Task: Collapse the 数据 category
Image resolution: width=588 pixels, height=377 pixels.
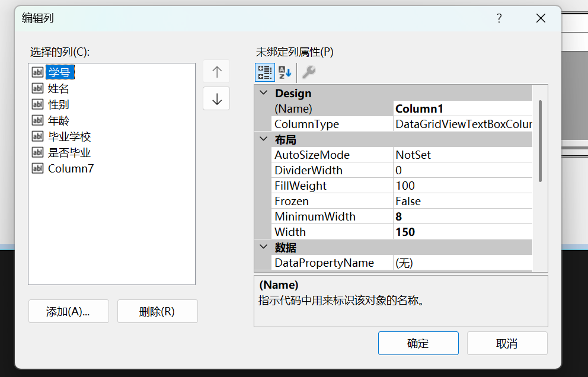Action: point(263,247)
